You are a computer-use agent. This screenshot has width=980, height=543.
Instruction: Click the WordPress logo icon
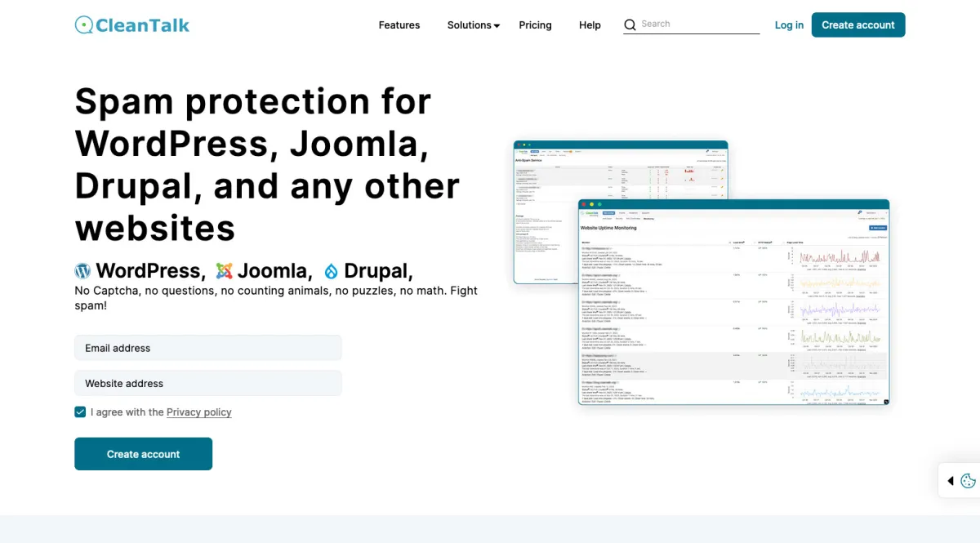(82, 271)
